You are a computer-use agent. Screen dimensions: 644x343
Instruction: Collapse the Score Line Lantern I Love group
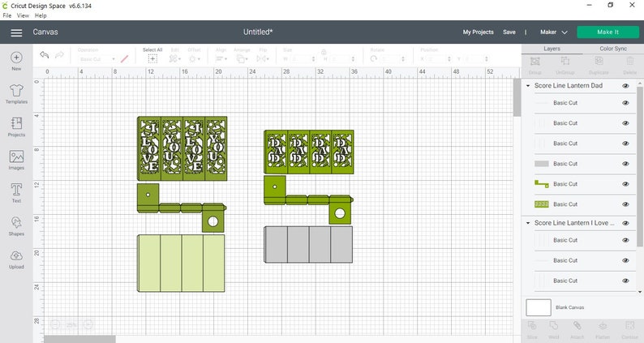(528, 223)
